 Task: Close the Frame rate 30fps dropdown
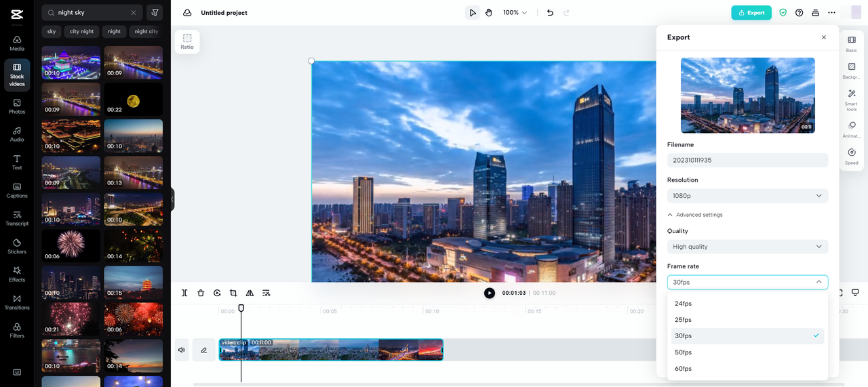click(747, 282)
